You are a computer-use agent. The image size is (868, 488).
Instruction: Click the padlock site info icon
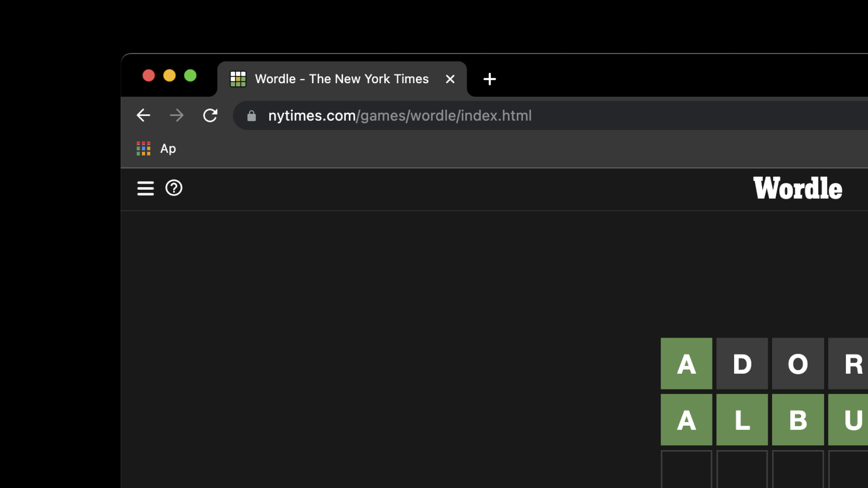click(252, 116)
